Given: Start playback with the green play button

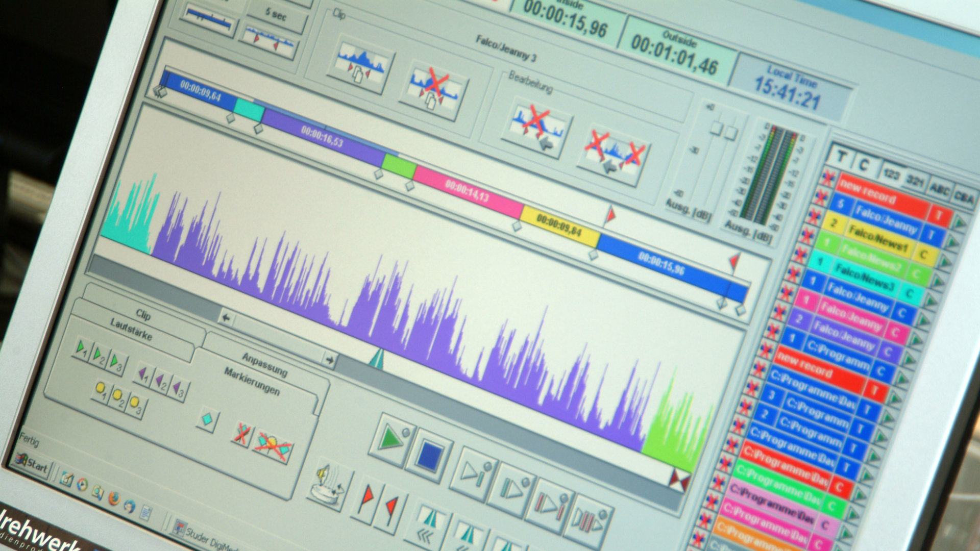Looking at the screenshot, I should (x=391, y=439).
